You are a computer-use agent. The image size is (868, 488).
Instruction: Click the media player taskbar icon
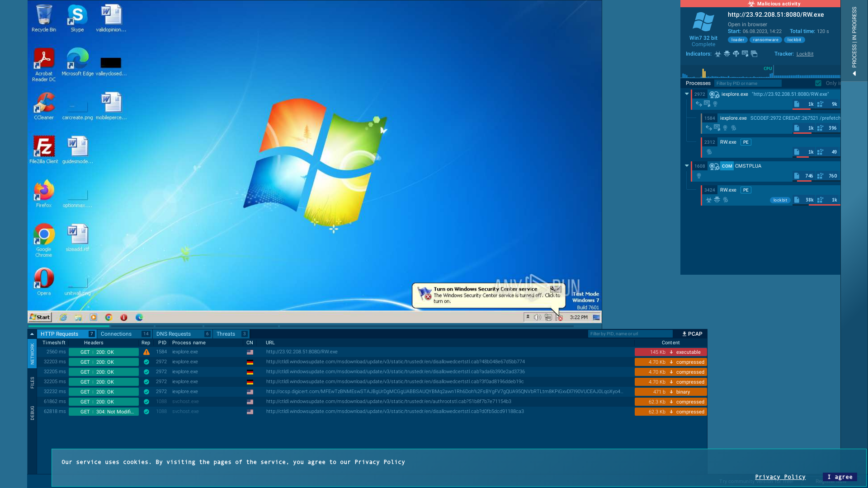point(94,317)
